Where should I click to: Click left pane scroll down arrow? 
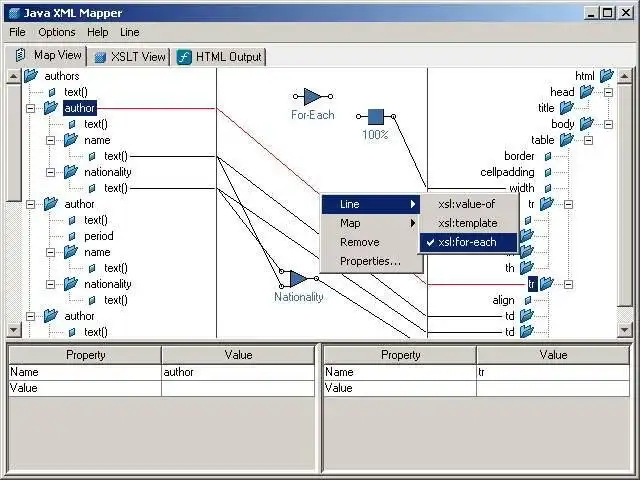tap(13, 329)
